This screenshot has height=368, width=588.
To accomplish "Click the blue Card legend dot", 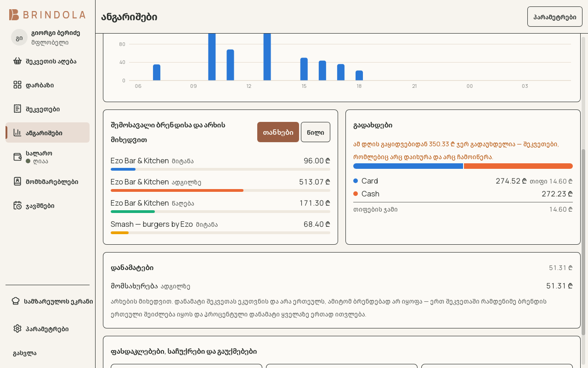I will [356, 181].
